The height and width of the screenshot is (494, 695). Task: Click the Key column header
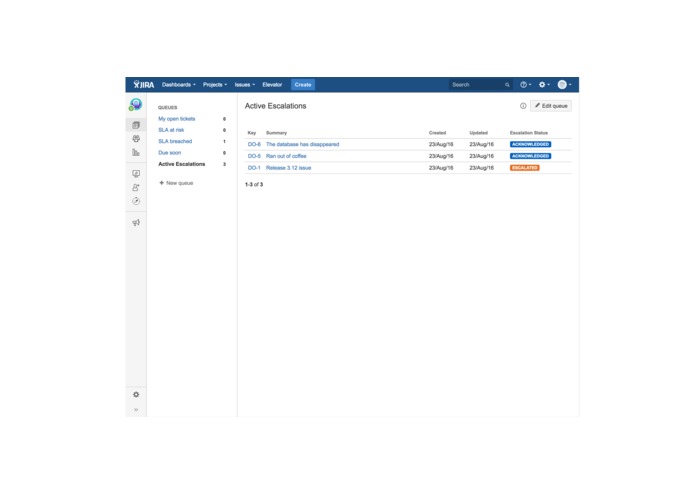[252, 133]
